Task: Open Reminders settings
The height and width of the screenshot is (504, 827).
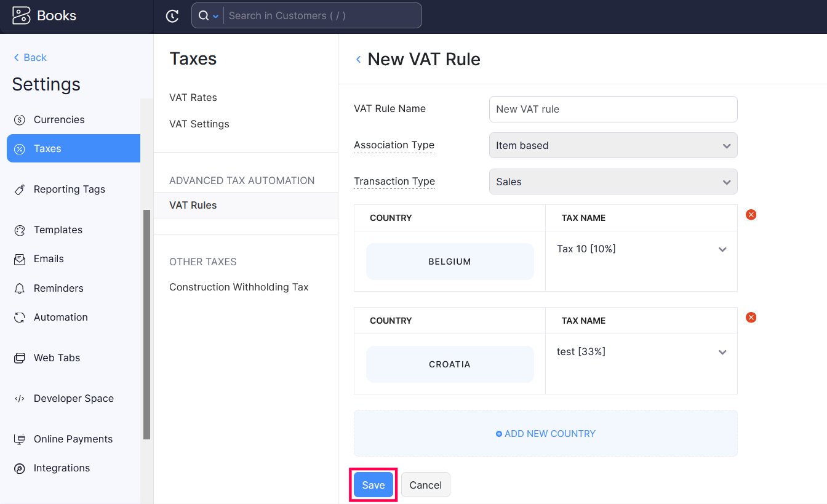Action: (57, 288)
